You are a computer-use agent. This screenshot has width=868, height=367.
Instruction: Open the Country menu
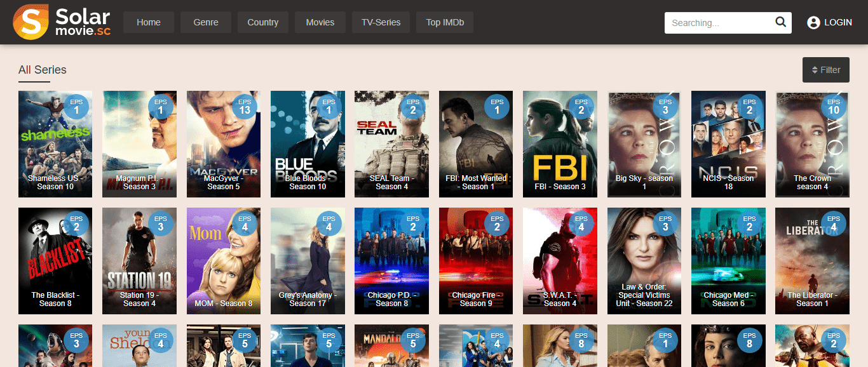pyautogui.click(x=263, y=22)
